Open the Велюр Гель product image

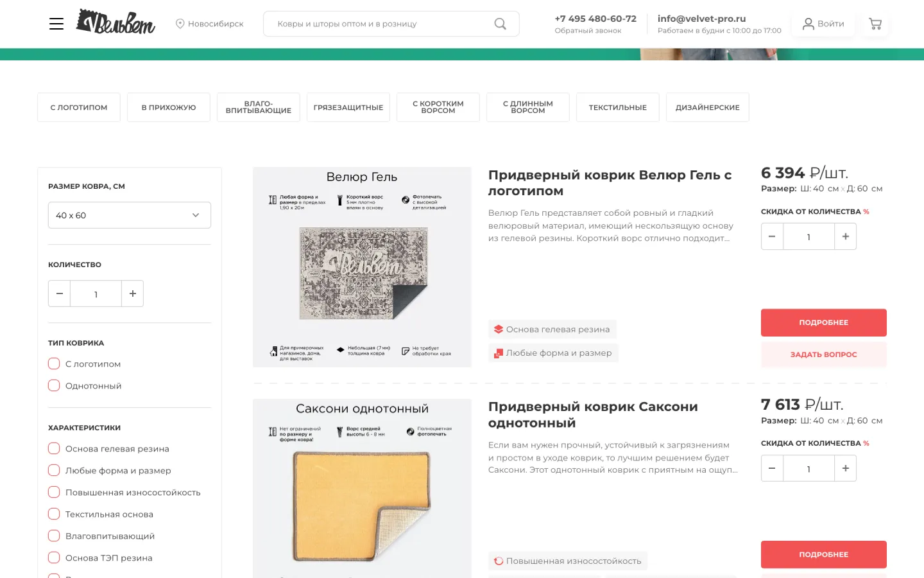point(362,267)
